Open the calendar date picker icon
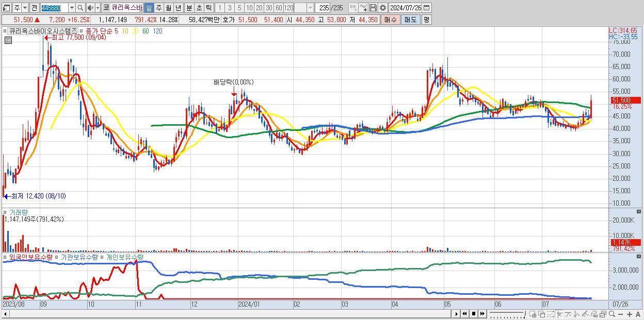 tap(427, 8)
